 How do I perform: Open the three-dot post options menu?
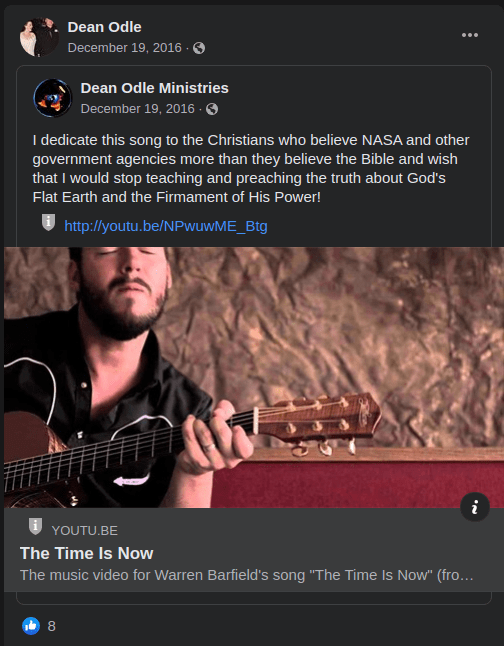point(469,35)
